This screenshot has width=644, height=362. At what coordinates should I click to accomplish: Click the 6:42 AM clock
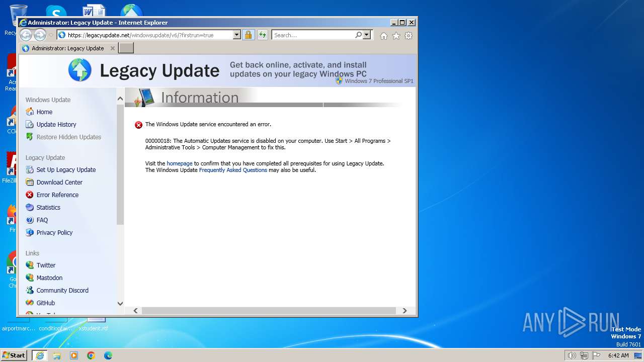(618, 355)
